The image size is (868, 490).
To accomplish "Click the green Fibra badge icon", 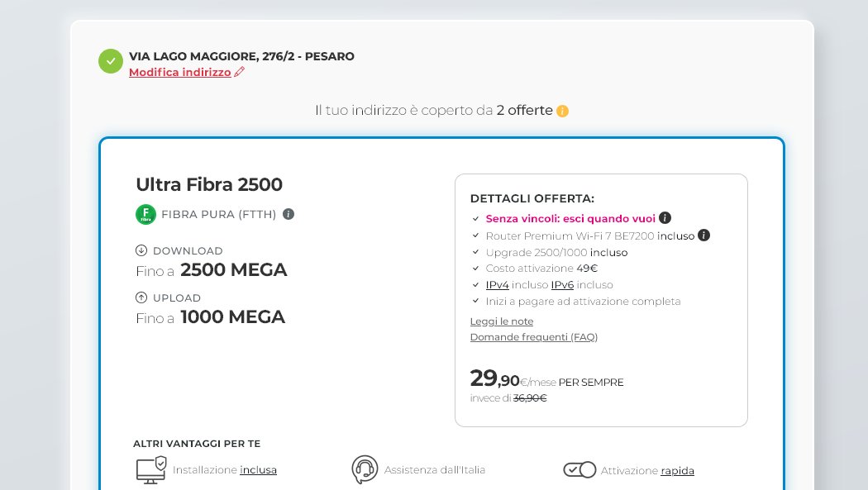I will click(145, 215).
